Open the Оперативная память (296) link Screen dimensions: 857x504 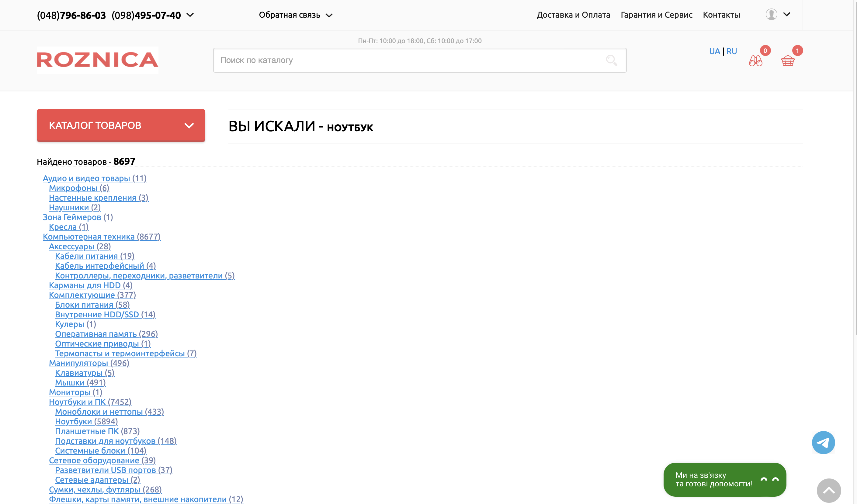(x=106, y=334)
